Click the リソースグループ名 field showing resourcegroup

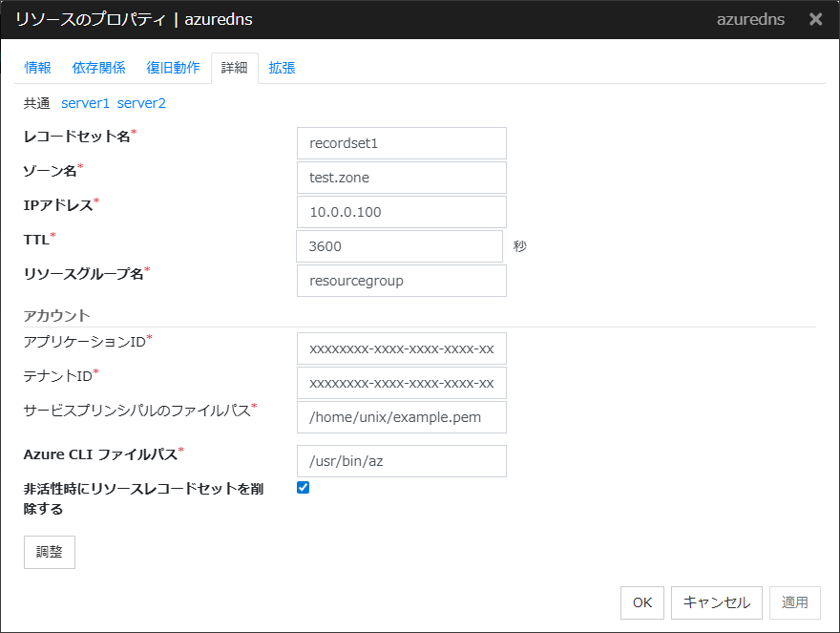click(401, 281)
